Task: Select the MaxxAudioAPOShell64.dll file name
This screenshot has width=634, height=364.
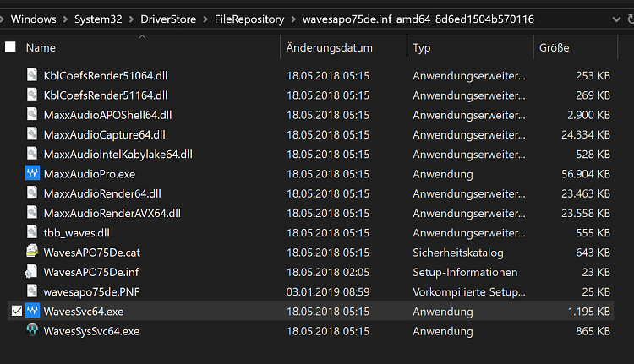Action: (107, 115)
